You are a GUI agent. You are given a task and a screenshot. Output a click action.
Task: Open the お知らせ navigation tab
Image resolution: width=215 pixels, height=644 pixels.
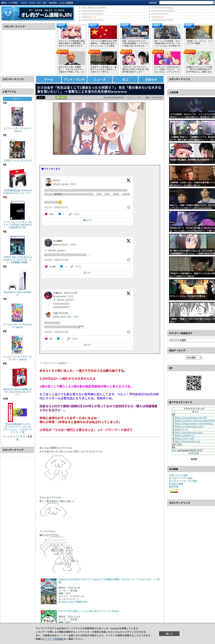(151, 79)
